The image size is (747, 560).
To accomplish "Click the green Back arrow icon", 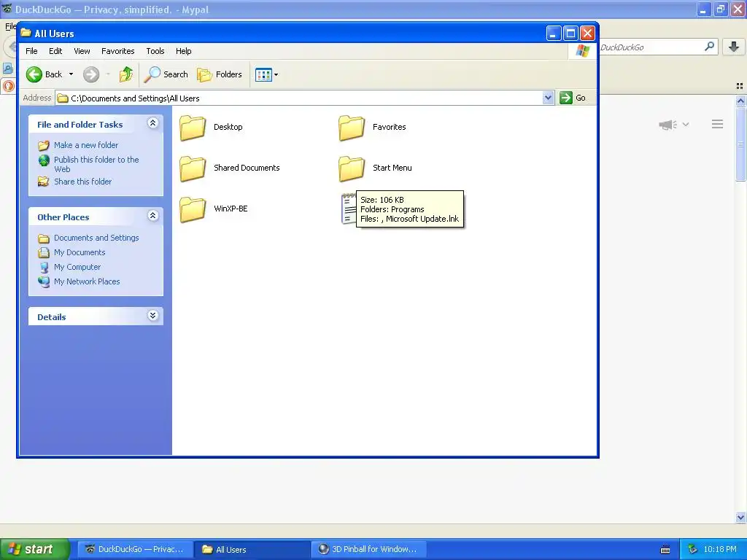I will coord(34,74).
